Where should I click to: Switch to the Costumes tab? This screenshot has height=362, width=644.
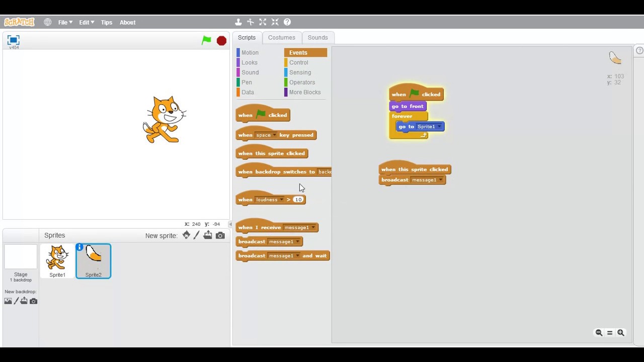point(282,38)
